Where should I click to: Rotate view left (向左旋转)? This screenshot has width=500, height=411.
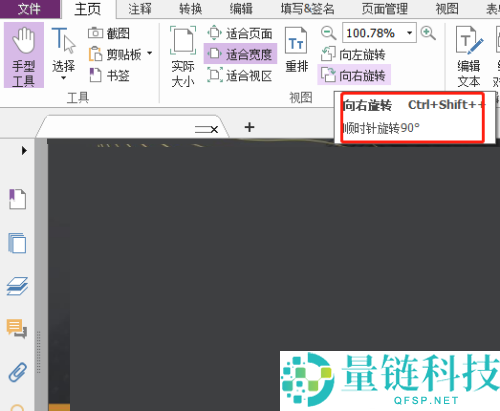point(353,55)
